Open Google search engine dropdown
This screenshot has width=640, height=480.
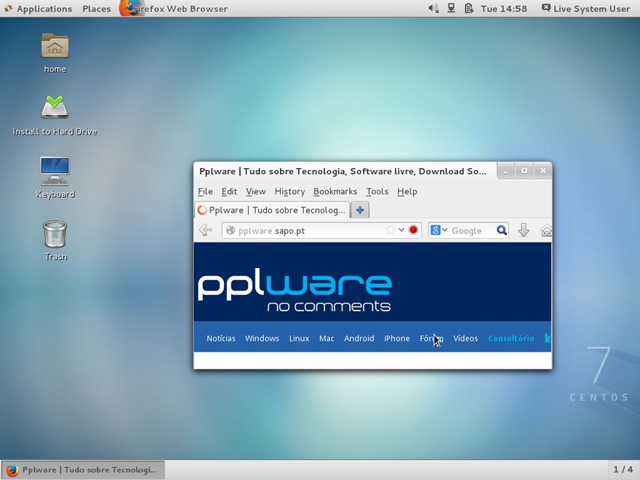click(439, 230)
